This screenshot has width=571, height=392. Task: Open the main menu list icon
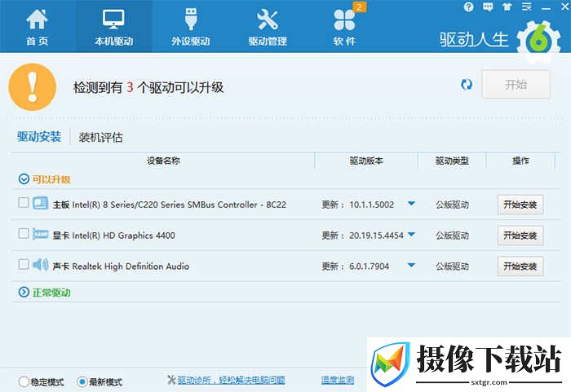[x=527, y=7]
